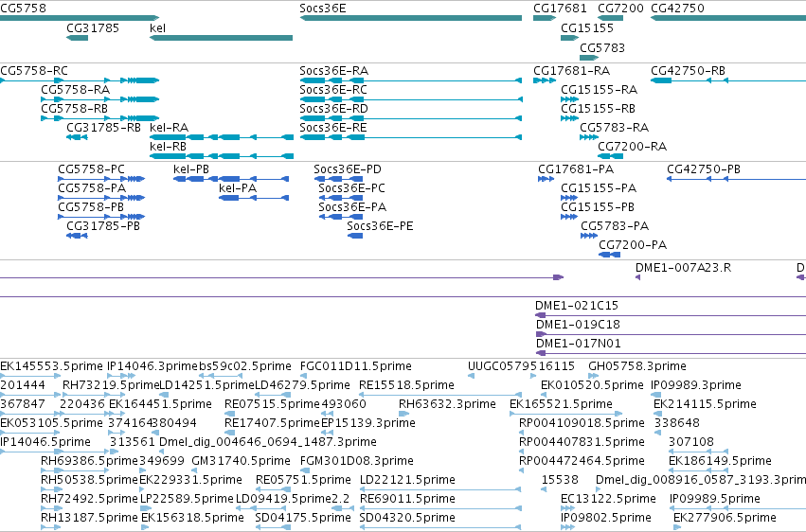Open the kel-RB transcript

(x=222, y=156)
